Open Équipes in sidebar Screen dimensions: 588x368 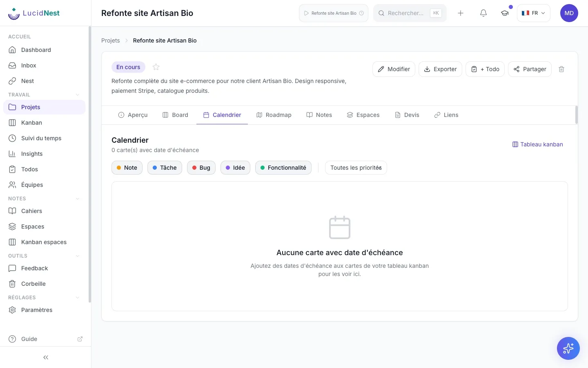click(x=44, y=185)
